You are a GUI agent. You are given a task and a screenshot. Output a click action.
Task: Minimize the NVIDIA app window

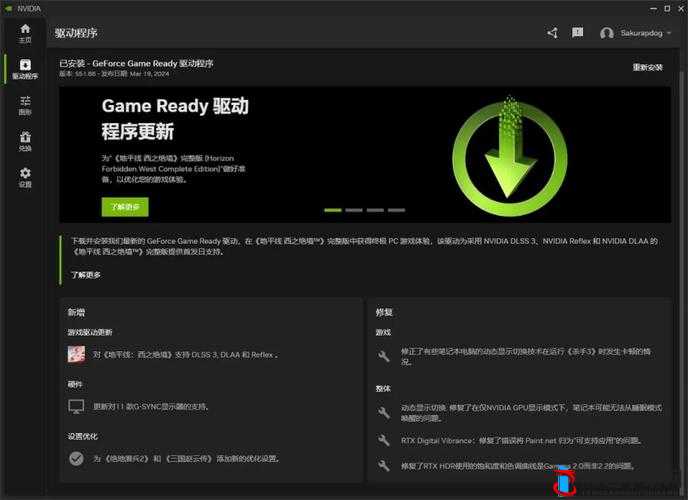coord(653,8)
